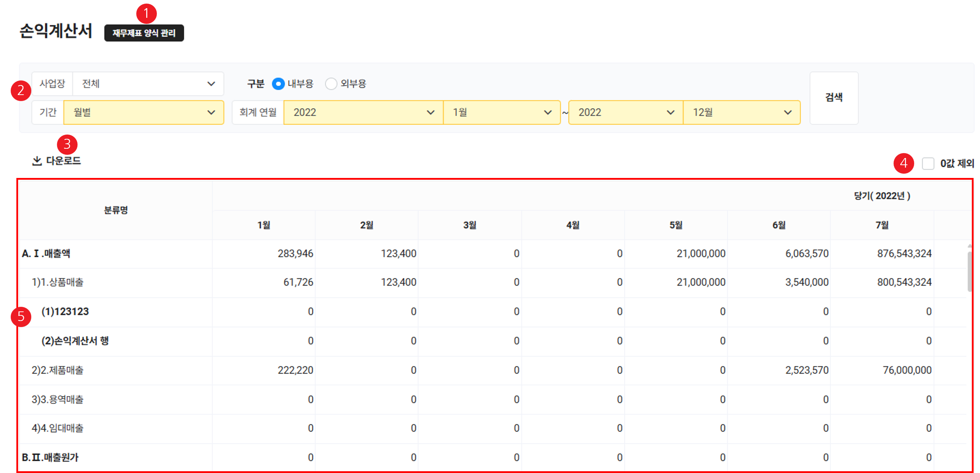Open the 1월 start month dropdown

502,112
